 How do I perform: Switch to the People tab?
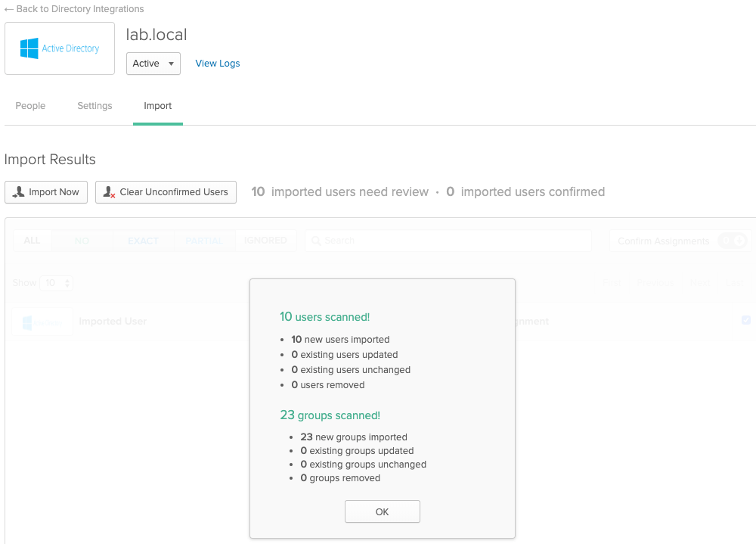pos(30,106)
